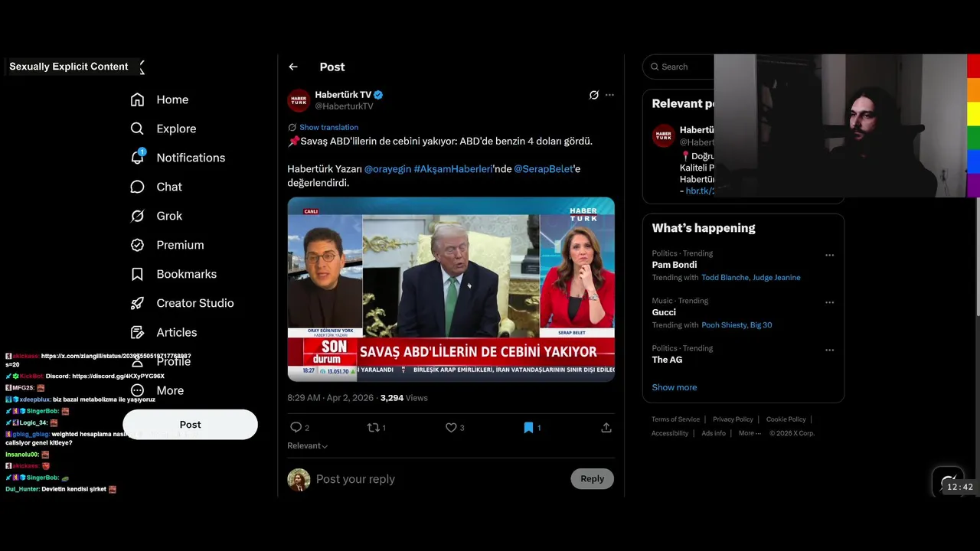Click the share upload icon on post
Image resolution: width=980 pixels, height=551 pixels.
point(606,428)
